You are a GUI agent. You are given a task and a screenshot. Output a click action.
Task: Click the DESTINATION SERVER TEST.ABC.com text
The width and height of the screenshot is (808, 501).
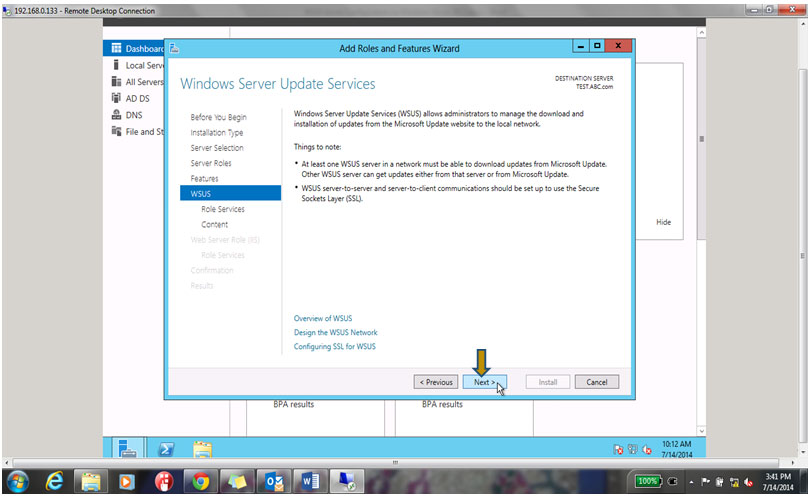coord(584,82)
